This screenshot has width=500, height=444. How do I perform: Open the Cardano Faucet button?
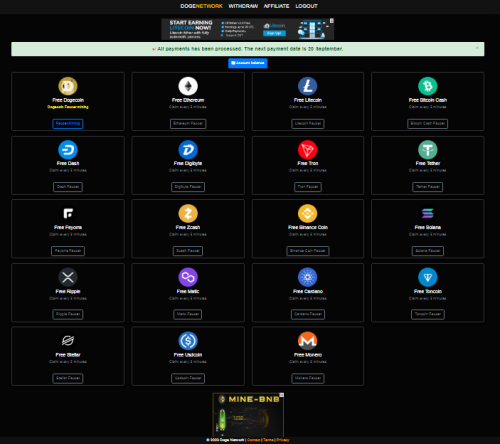coord(308,314)
